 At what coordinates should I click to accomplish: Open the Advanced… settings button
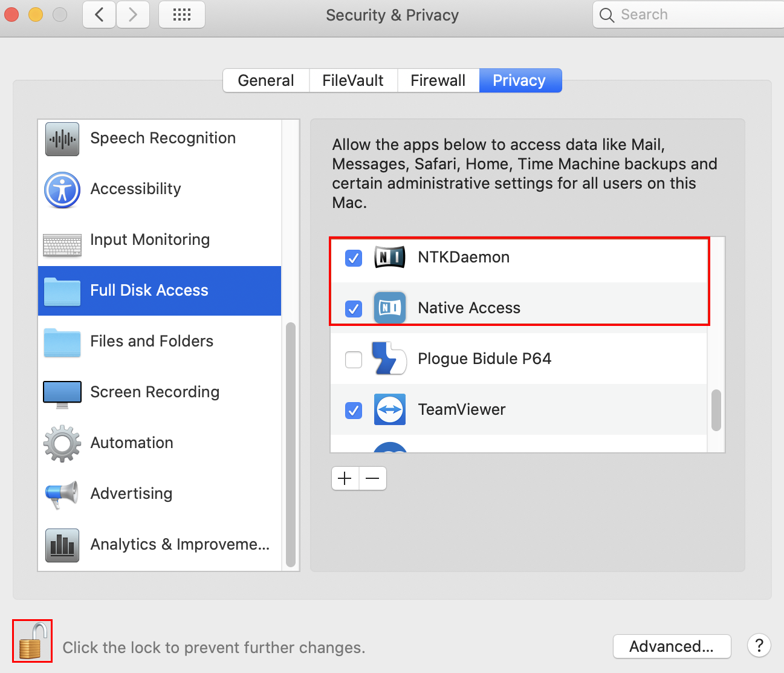tap(672, 646)
